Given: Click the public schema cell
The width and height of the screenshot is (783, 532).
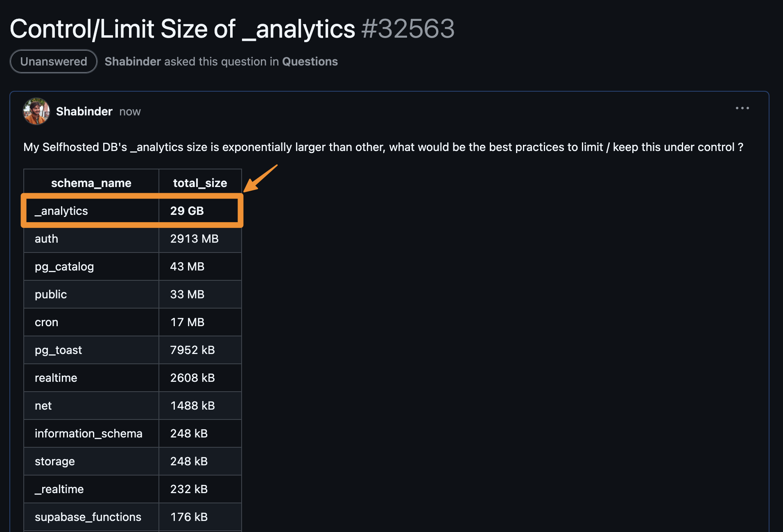Looking at the screenshot, I should click(x=51, y=294).
